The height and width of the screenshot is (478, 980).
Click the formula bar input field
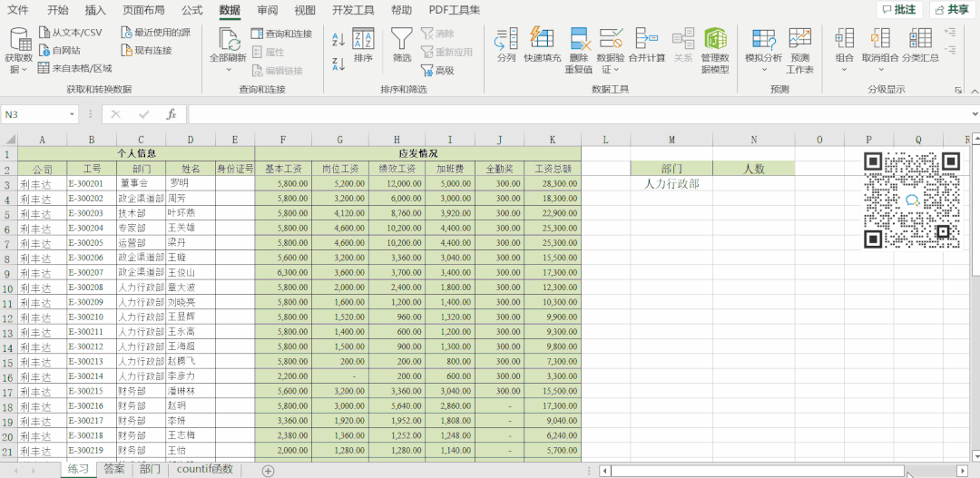[x=578, y=114]
